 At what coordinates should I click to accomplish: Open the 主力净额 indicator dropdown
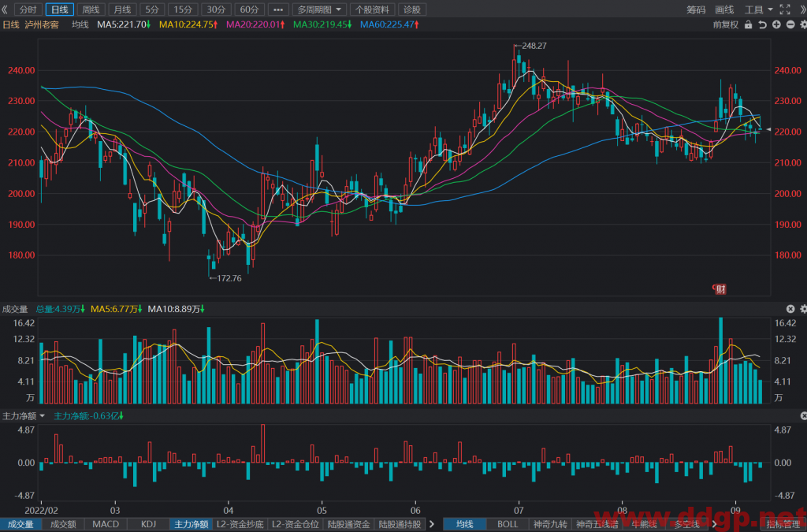(24, 415)
